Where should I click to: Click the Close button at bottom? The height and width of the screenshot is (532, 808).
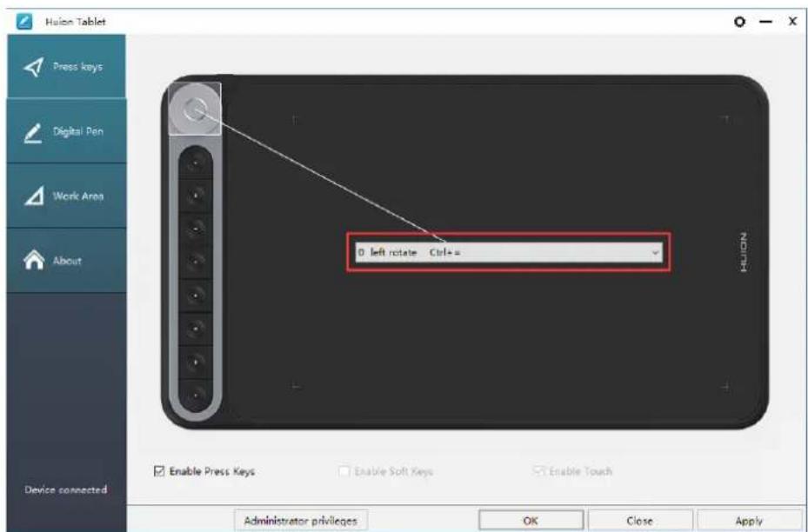[x=640, y=520]
